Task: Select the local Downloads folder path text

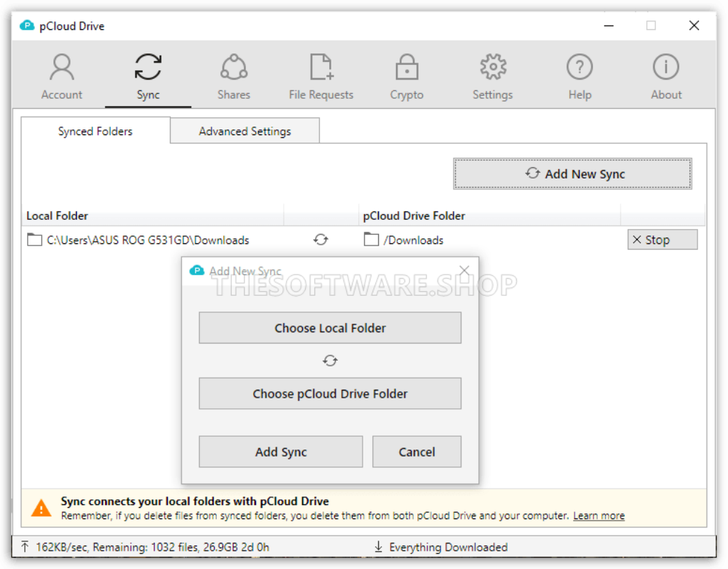Action: tap(148, 240)
